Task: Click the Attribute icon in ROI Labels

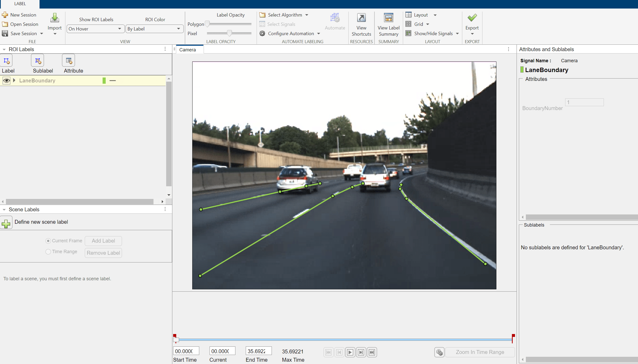Action: 68,61
